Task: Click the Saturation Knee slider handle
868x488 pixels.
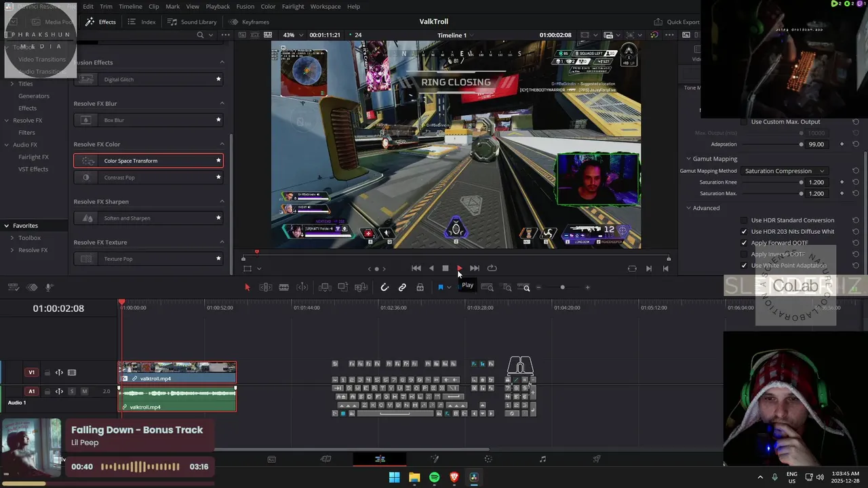Action: (x=801, y=182)
